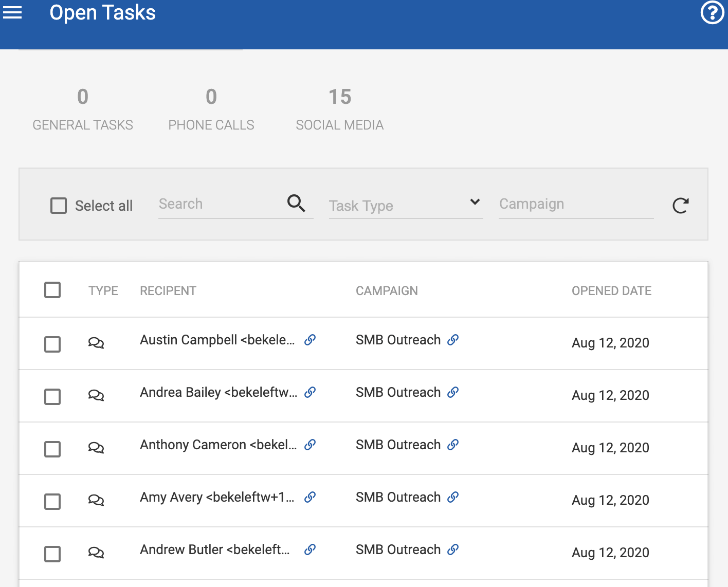Click the search magnifier icon
The image size is (728, 587).
click(296, 204)
